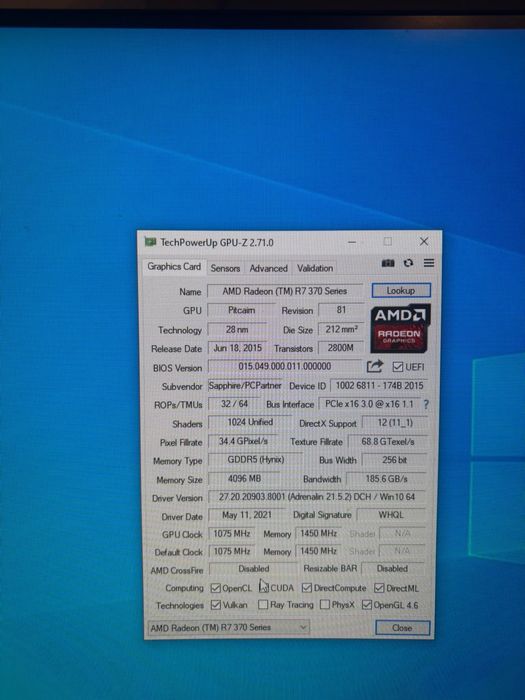
Task: Click the Driver Version value field
Action: coord(317,496)
